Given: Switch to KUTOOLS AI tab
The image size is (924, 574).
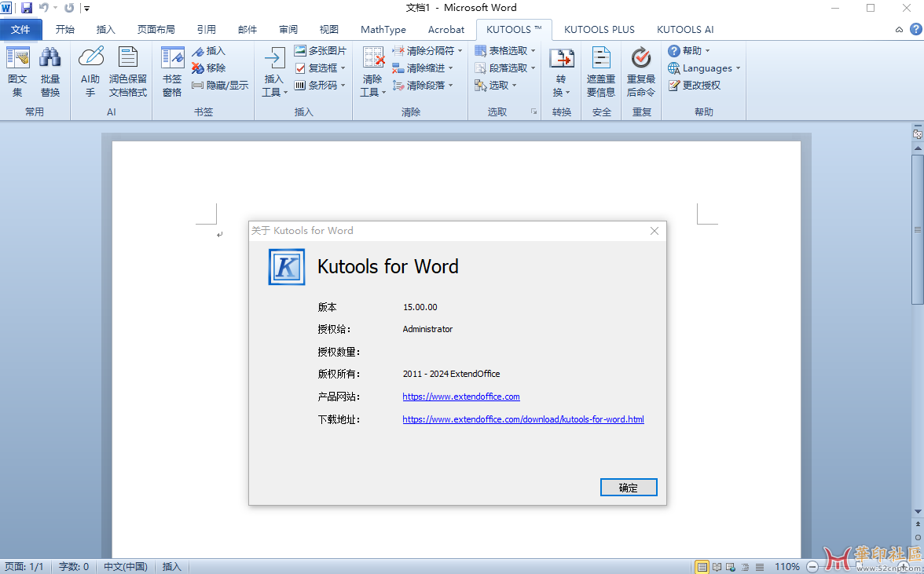Looking at the screenshot, I should tap(685, 29).
